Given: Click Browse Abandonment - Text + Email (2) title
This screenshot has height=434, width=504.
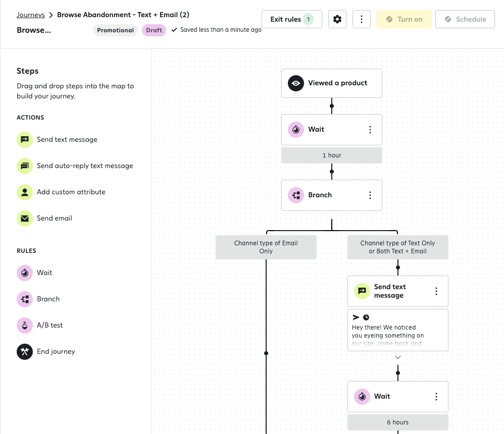Looking at the screenshot, I should (123, 15).
